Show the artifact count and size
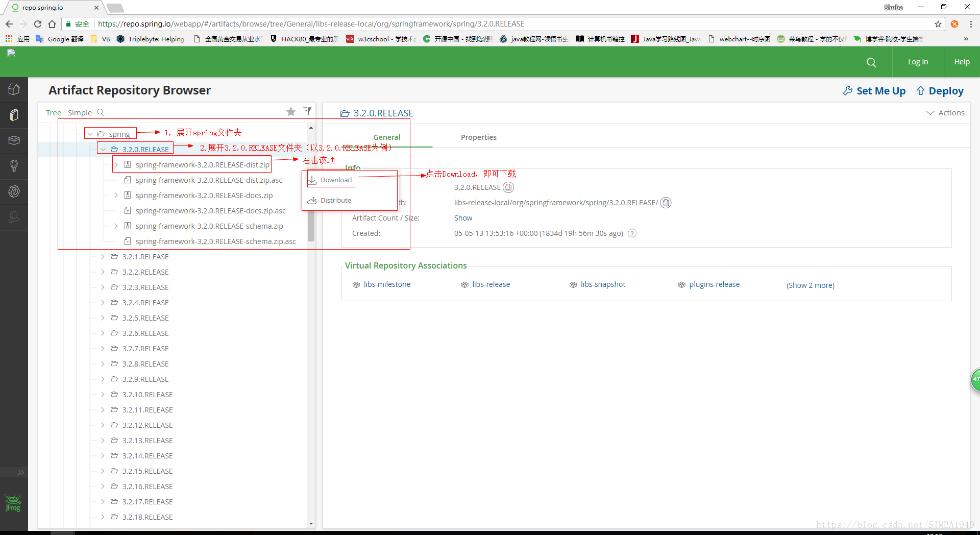Image resolution: width=980 pixels, height=535 pixels. (x=463, y=218)
